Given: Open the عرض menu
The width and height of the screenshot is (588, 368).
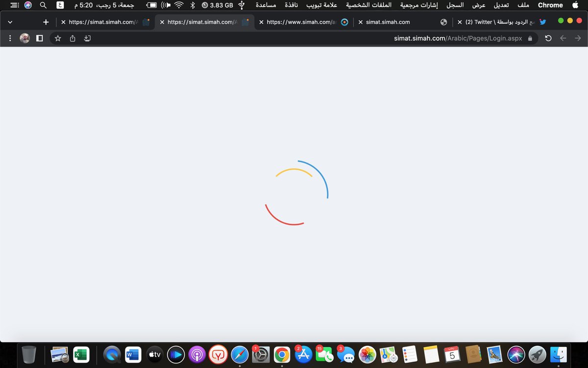Looking at the screenshot, I should pyautogui.click(x=478, y=5).
